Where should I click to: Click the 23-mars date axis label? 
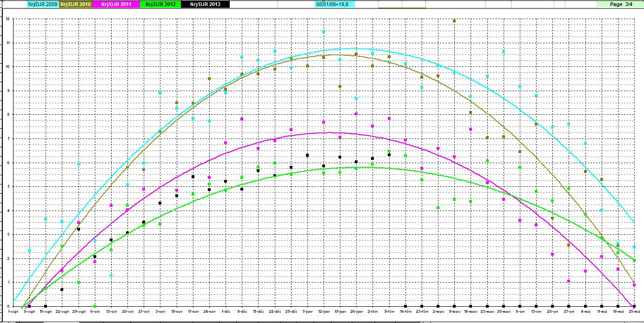[488, 311]
